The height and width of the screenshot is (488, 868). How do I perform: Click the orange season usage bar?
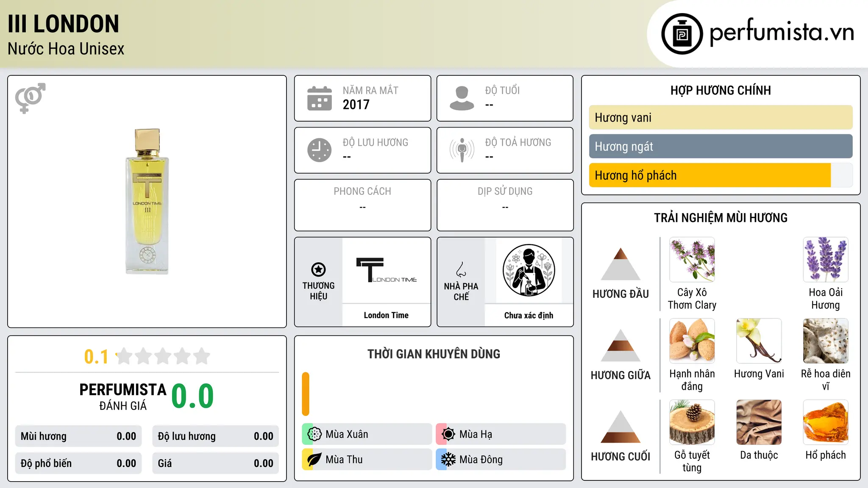click(306, 394)
